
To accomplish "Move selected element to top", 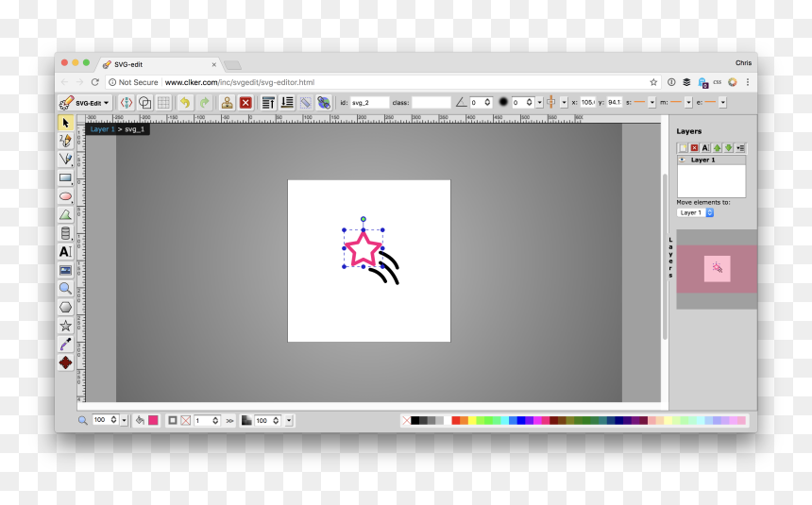I will pyautogui.click(x=268, y=103).
